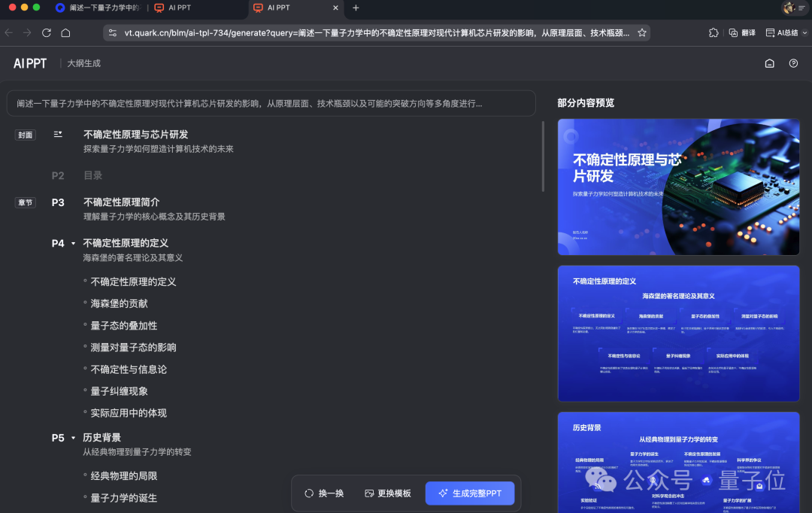View site information icon in address bar
Screen dimensions: 812x513
tap(112, 32)
